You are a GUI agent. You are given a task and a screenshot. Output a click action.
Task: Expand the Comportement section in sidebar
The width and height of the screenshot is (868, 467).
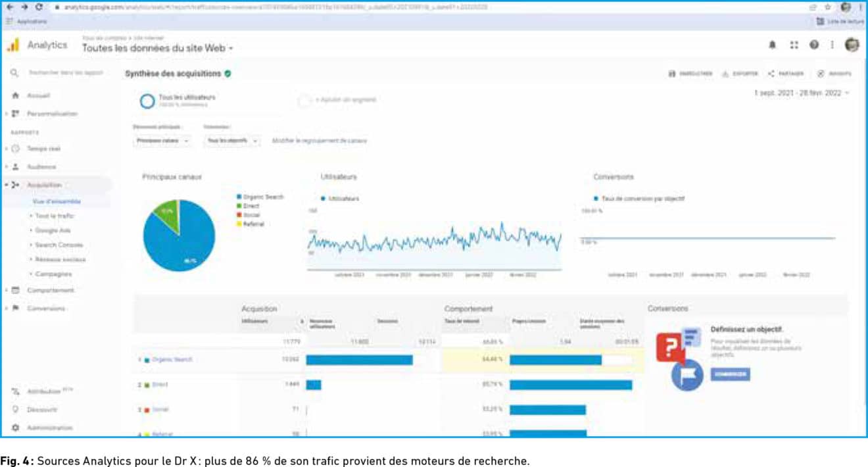[x=50, y=290]
